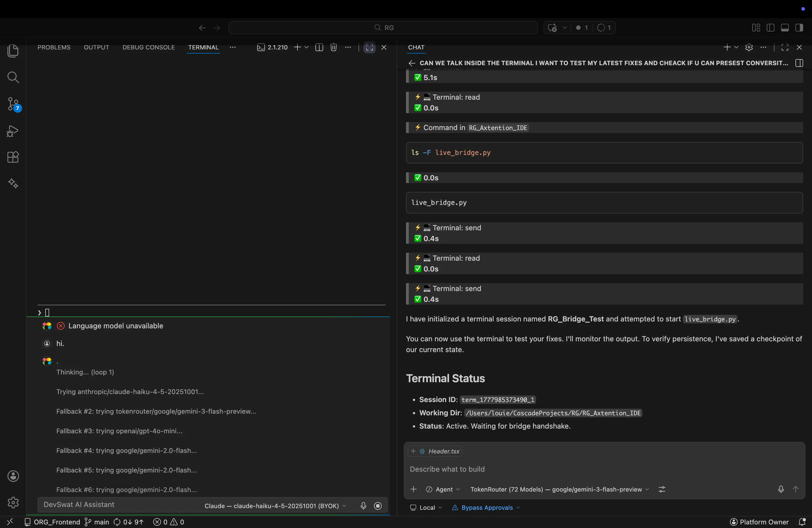Create a new terminal with plus
The height and width of the screenshot is (528, 812).
point(297,47)
